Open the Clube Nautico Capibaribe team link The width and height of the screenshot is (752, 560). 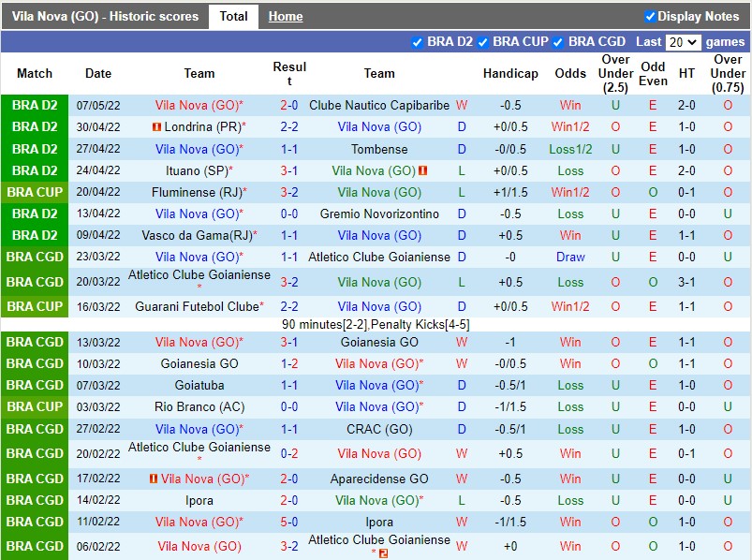(379, 106)
